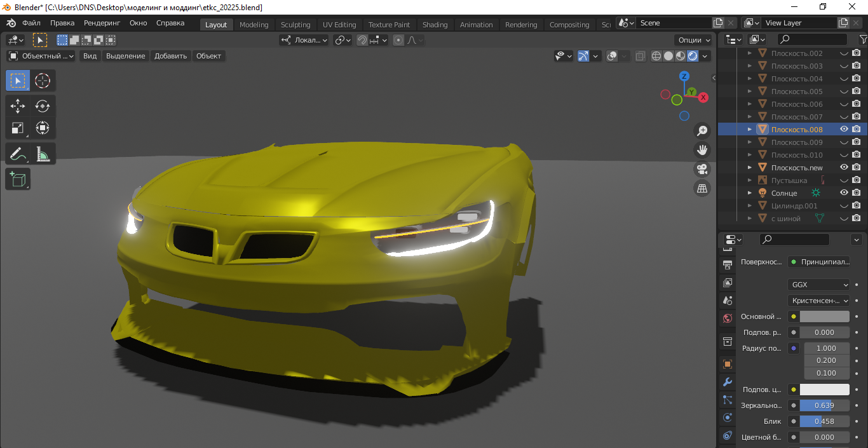Open the Рендеринг menu
This screenshot has width=868, height=448.
point(102,23)
